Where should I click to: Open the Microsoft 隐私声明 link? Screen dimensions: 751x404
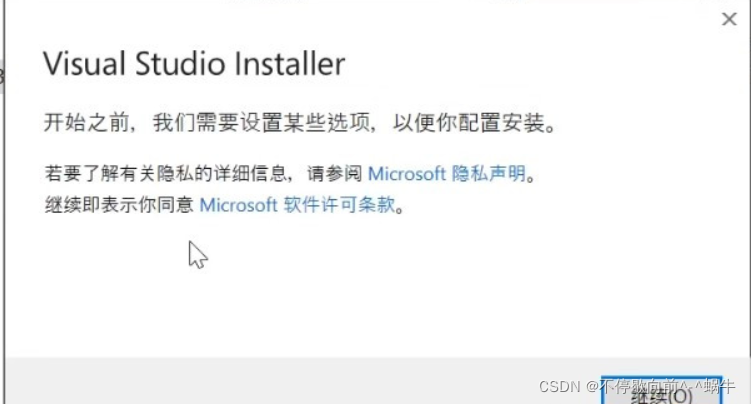[446, 173]
